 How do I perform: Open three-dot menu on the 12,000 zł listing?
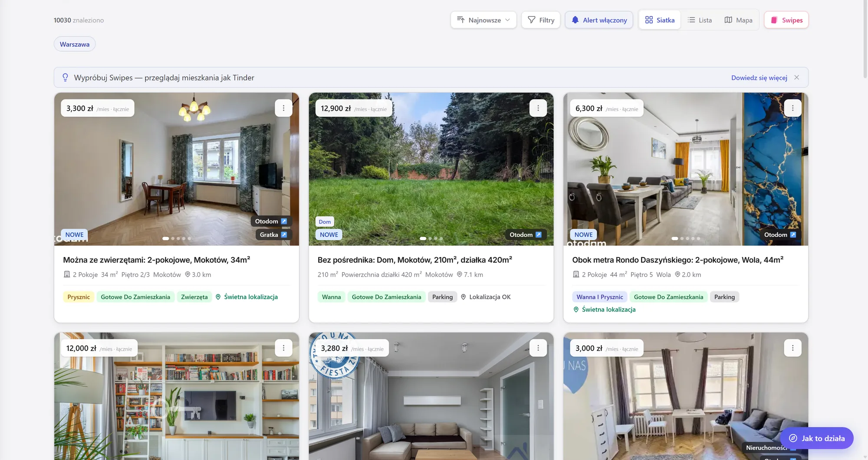click(283, 348)
